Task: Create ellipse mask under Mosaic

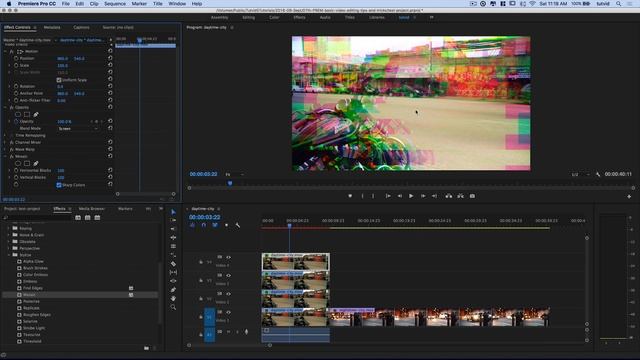Action: (18, 163)
